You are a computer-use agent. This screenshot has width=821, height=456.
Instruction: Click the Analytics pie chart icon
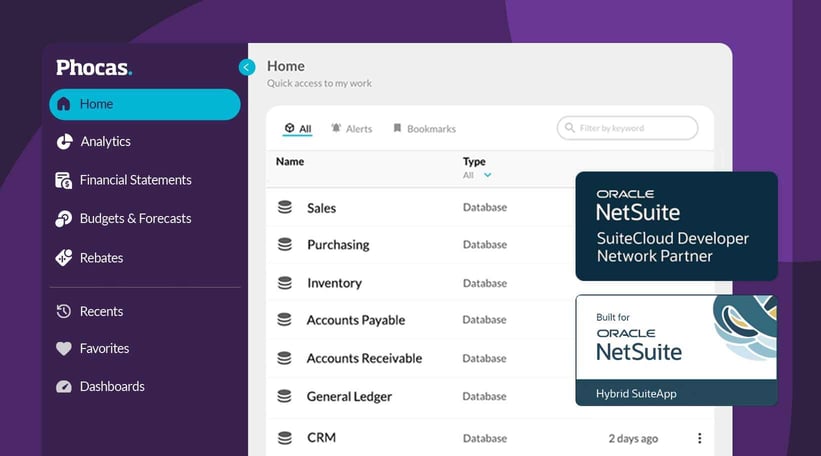(x=64, y=141)
